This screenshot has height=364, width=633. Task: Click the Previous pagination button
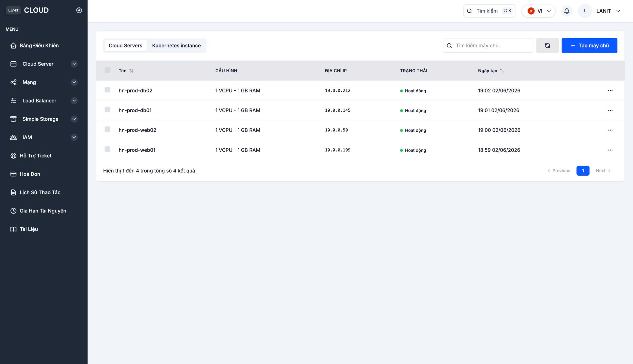tap(559, 171)
